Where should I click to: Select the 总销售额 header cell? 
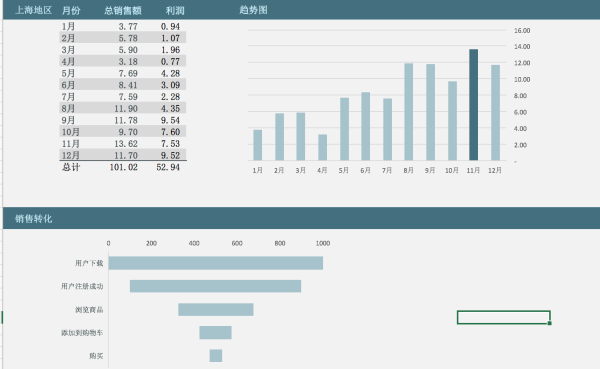(x=122, y=10)
